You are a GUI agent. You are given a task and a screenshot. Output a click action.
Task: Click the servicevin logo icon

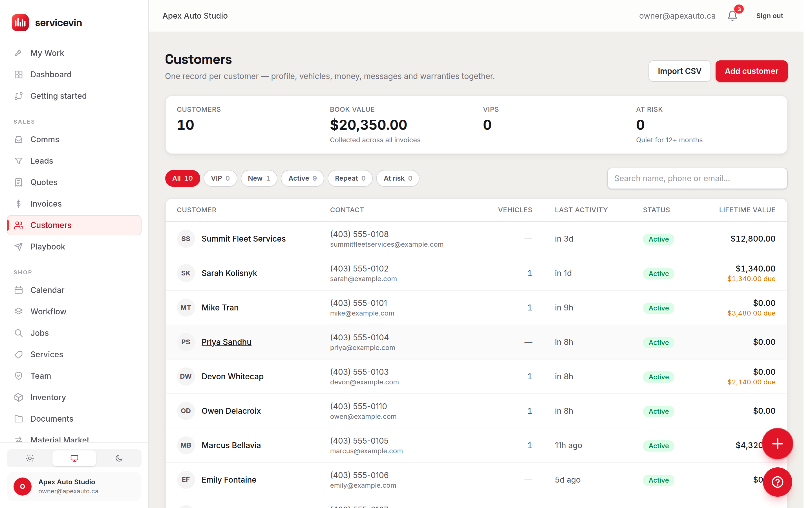20,23
